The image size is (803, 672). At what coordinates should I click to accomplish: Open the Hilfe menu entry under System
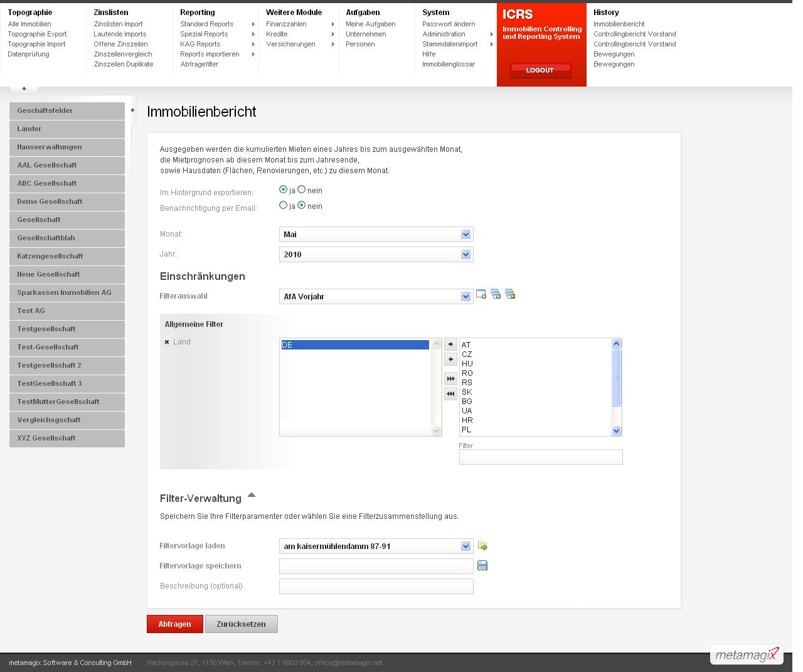click(x=429, y=54)
